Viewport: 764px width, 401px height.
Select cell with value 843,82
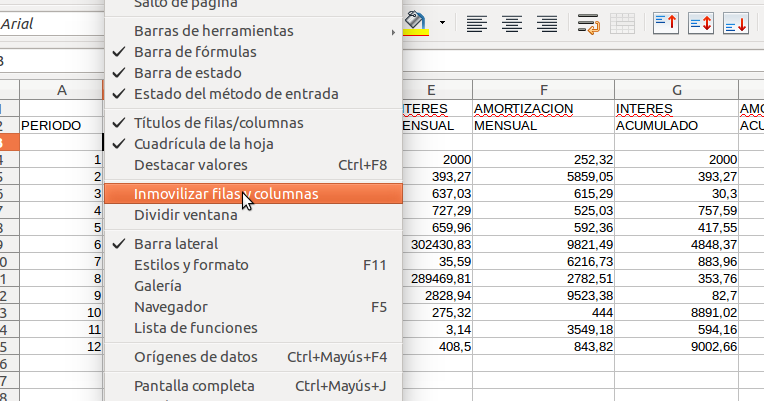pos(544,346)
